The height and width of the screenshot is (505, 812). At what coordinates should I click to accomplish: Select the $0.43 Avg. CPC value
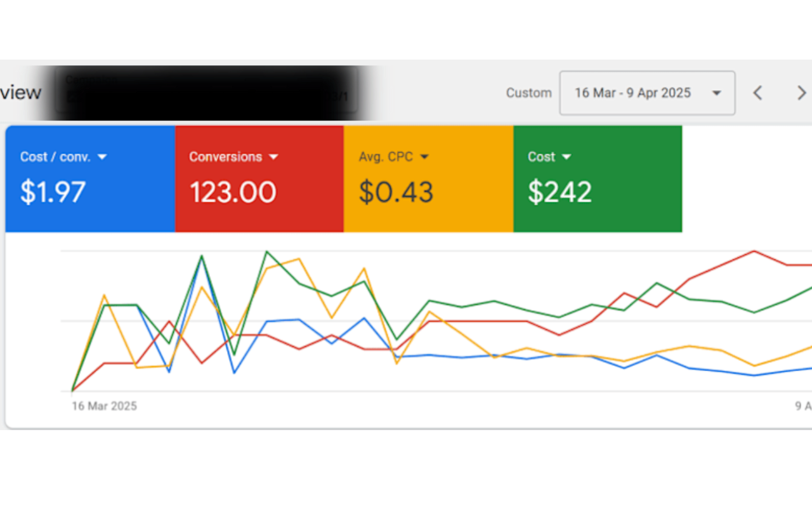point(396,192)
